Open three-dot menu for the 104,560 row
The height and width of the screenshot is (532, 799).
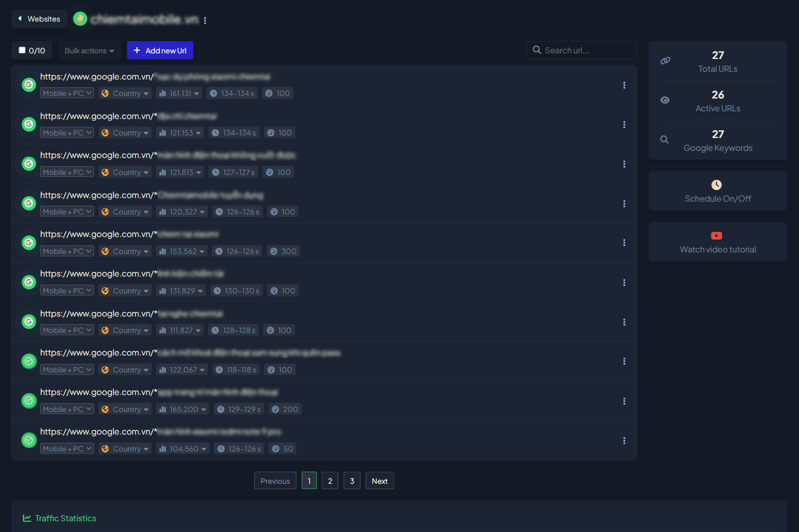pos(624,441)
